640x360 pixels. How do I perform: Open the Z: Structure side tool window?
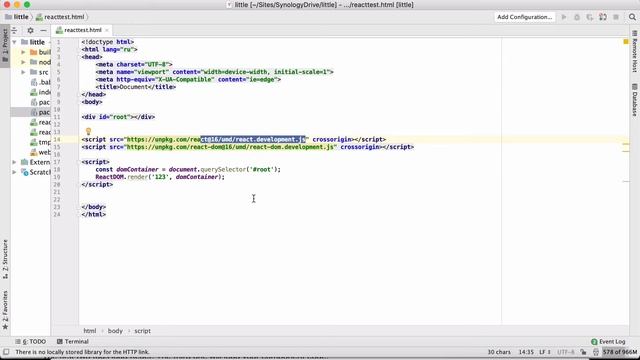click(x=5, y=259)
